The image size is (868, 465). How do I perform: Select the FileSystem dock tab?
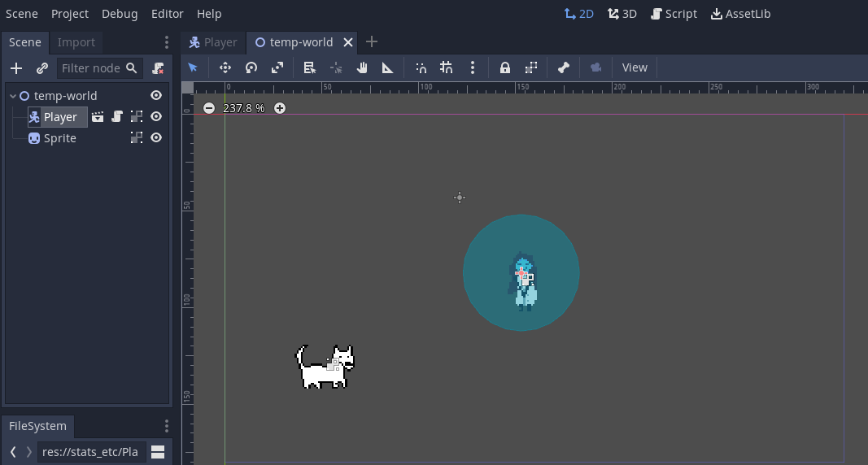pos(37,426)
